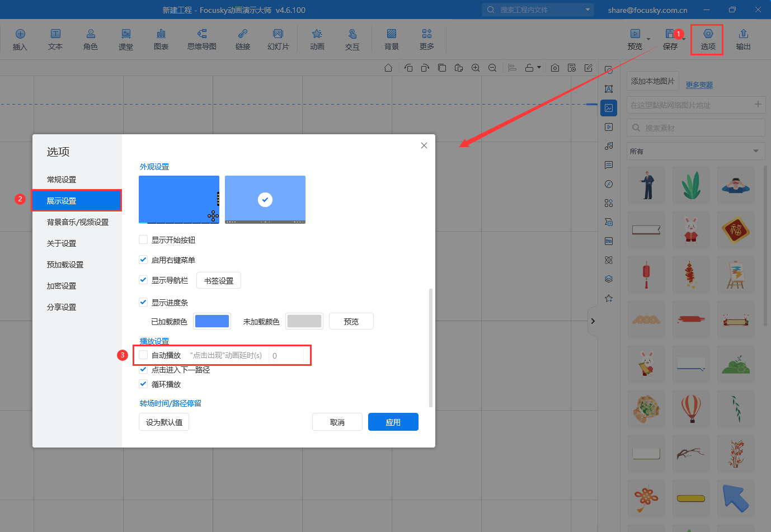771x532 pixels.
Task: Open the 背景 background tool
Action: (x=392, y=39)
